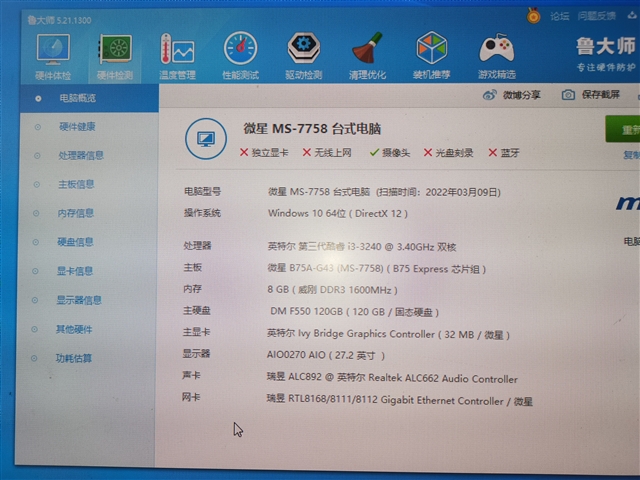Open 装机推荐 cube icon
This screenshot has height=480, width=640.
pos(431,48)
